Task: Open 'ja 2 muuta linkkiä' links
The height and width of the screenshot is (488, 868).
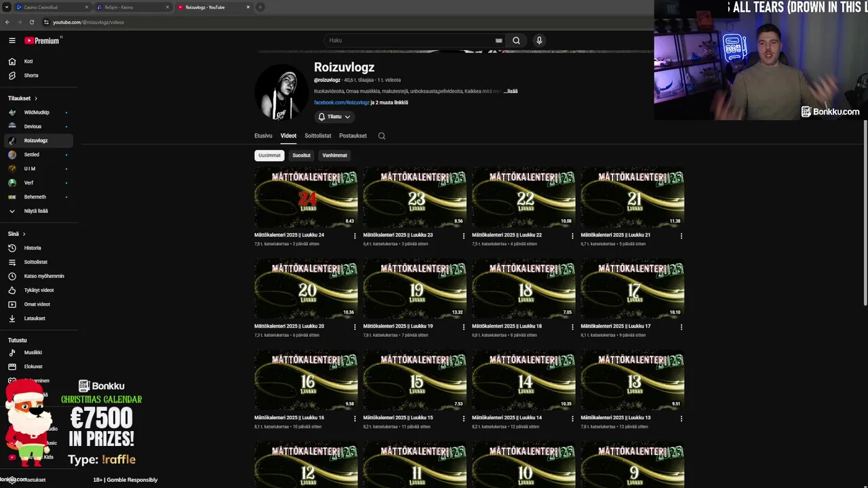Action: (389, 102)
